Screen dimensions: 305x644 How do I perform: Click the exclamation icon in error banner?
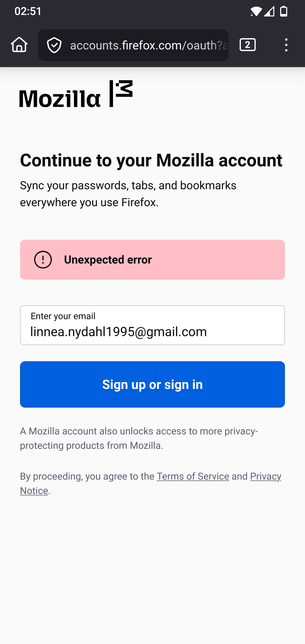point(43,260)
